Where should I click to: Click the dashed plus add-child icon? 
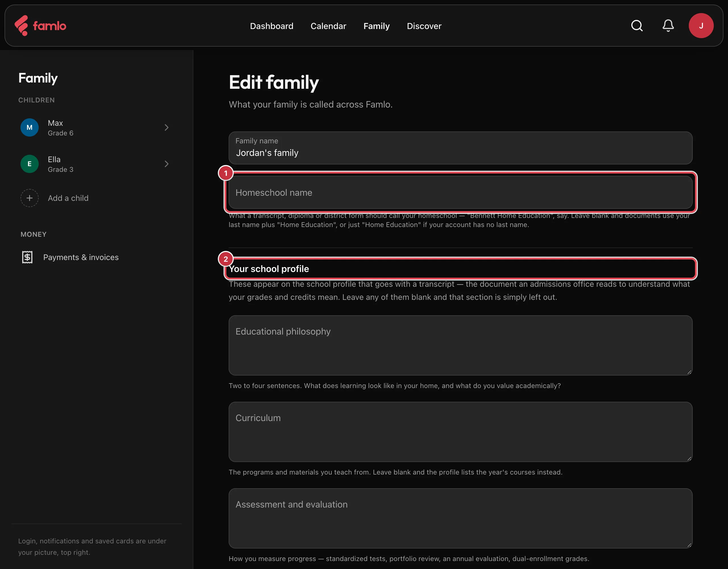[x=30, y=198]
